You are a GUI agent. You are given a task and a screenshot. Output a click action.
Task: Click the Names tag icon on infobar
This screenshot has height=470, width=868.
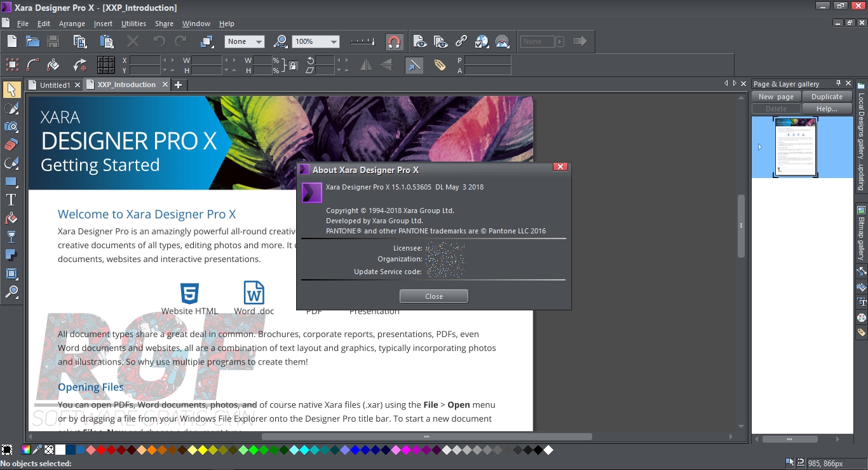[x=440, y=65]
